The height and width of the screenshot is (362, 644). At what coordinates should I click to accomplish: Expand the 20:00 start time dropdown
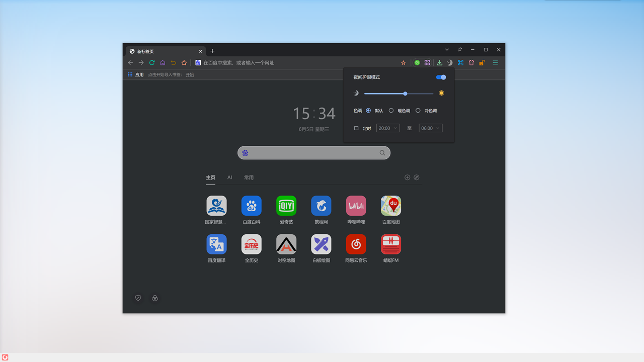(x=388, y=128)
